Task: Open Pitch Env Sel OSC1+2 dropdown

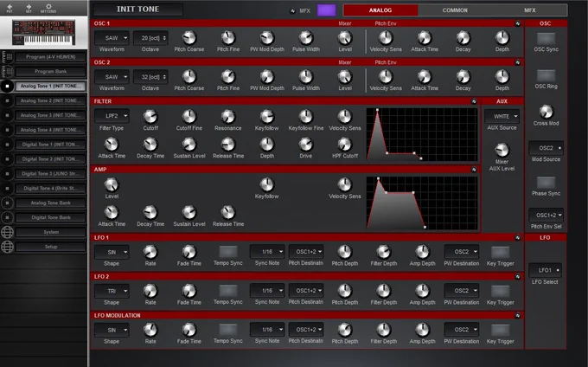Action: pyautogui.click(x=546, y=215)
